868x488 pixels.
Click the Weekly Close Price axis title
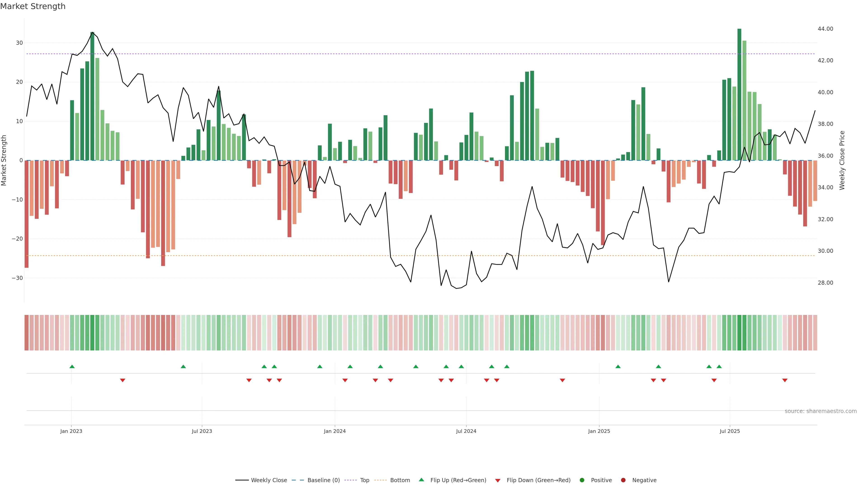click(x=842, y=160)
